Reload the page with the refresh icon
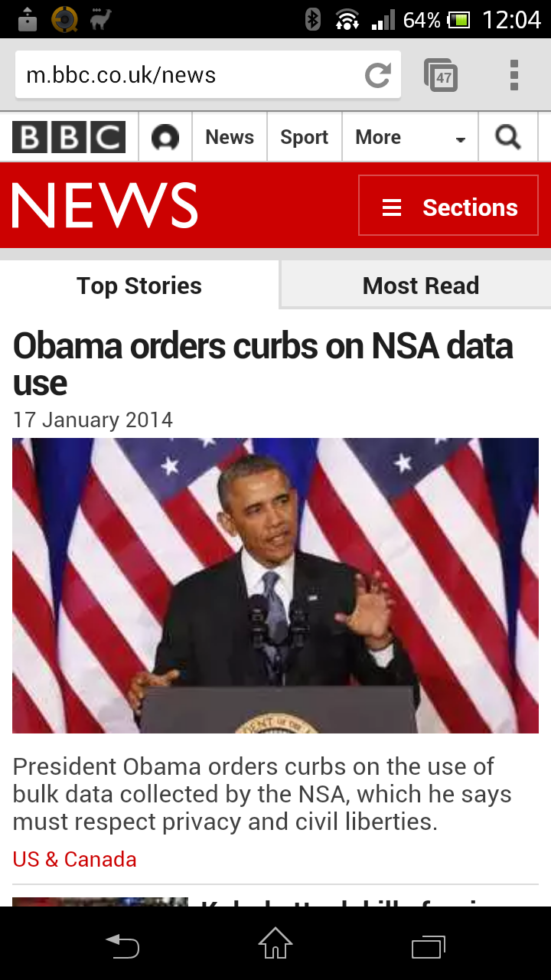 point(378,75)
